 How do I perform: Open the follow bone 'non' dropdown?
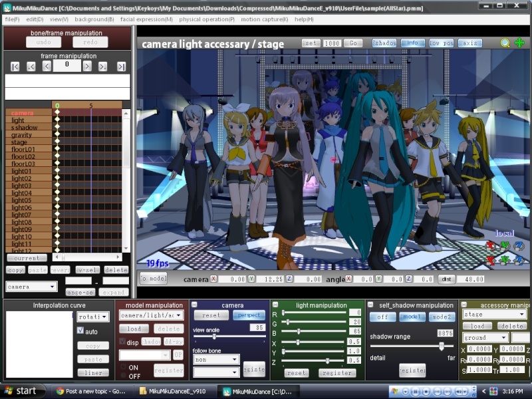pyautogui.click(x=215, y=359)
